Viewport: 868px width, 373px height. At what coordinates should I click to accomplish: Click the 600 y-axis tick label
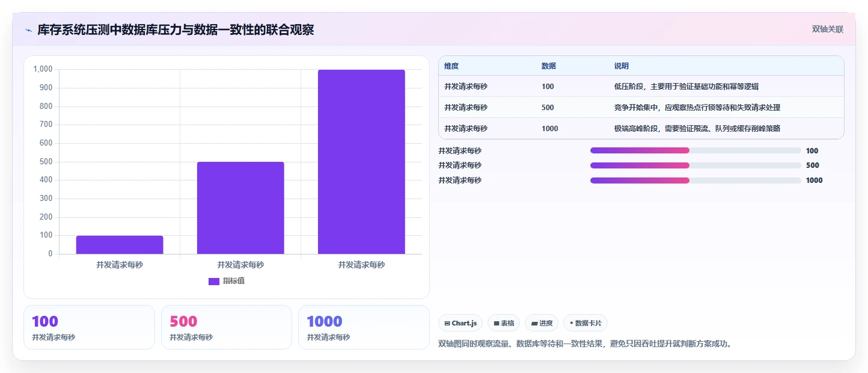46,143
